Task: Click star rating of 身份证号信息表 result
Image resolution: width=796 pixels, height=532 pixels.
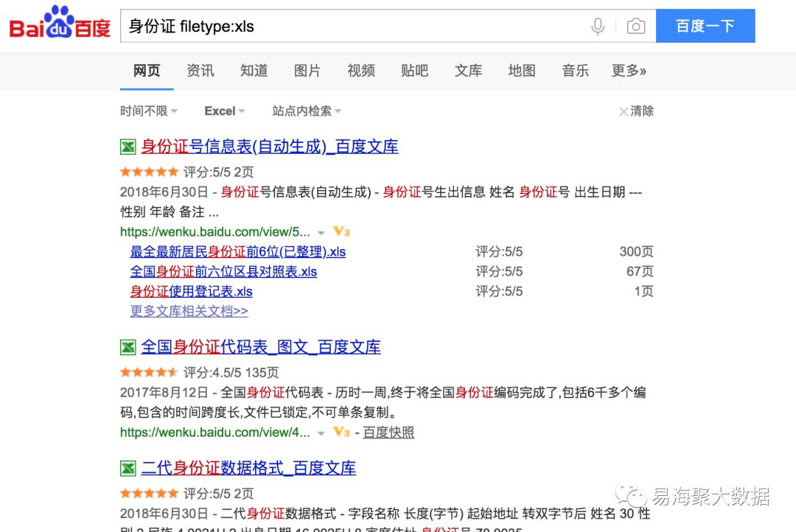Action: coord(149,172)
